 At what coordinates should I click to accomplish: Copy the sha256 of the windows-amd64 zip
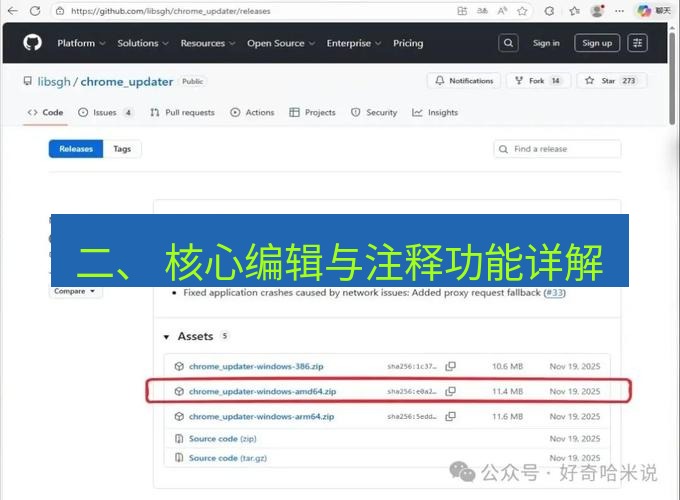pyautogui.click(x=451, y=391)
